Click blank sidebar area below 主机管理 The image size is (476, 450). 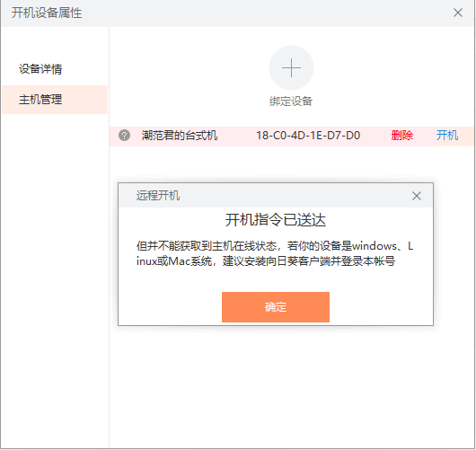pyautogui.click(x=55, y=273)
